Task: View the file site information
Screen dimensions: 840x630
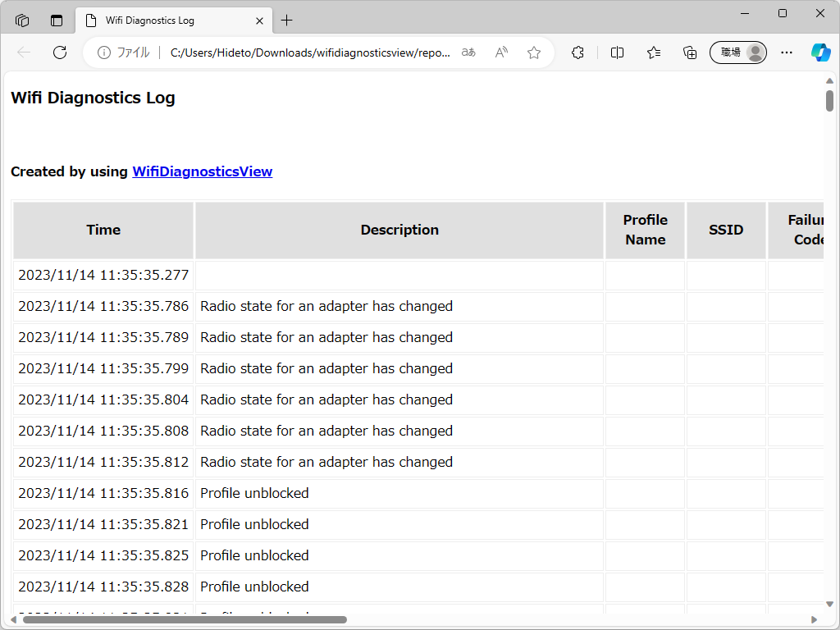Action: tap(123, 52)
